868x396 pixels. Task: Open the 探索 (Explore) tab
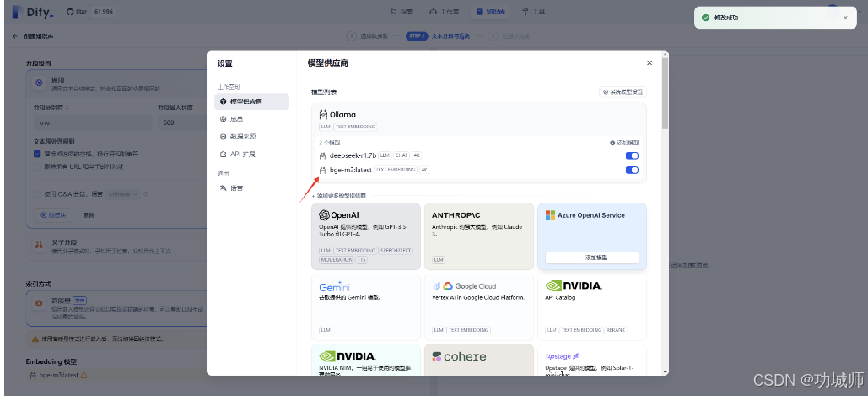pos(402,11)
